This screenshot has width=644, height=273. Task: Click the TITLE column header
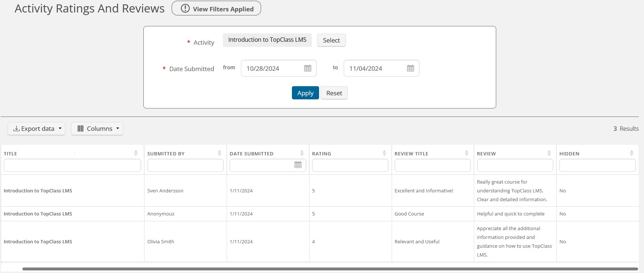click(10, 154)
